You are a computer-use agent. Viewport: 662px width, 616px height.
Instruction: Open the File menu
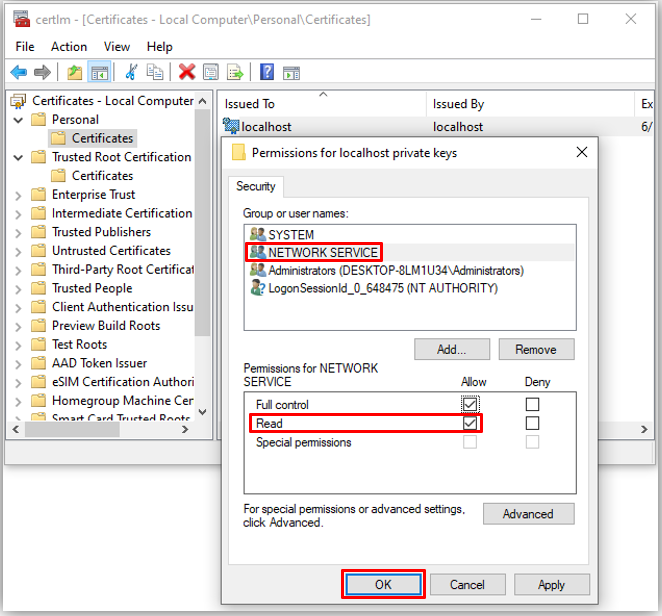[x=25, y=46]
